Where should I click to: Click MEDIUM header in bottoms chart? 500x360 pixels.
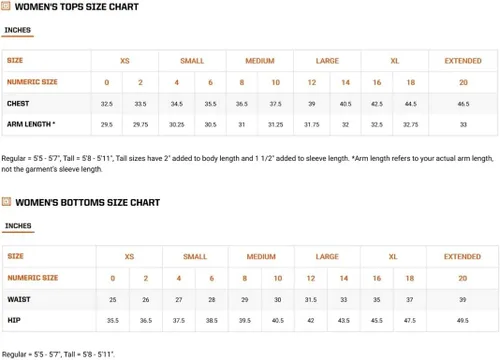click(x=261, y=257)
